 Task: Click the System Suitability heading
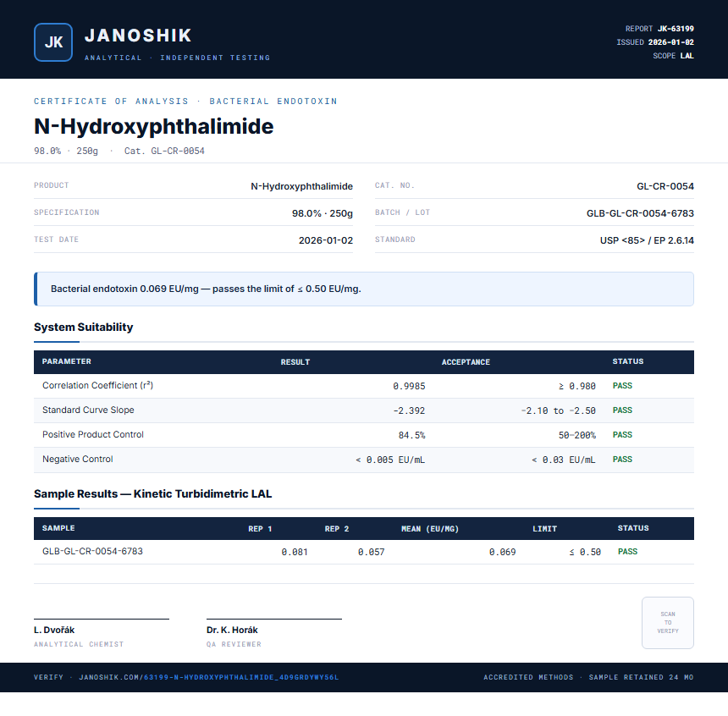tap(84, 327)
